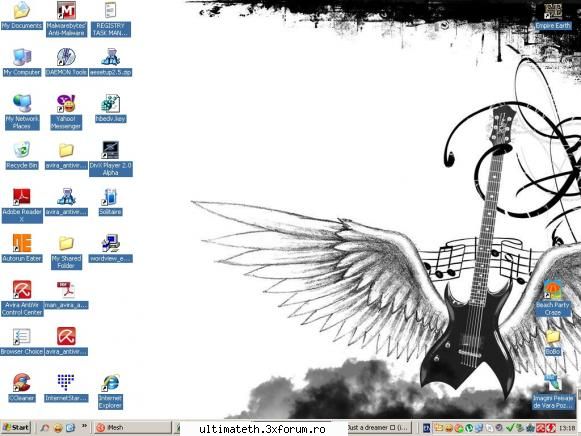The height and width of the screenshot is (436, 581).
Task: Click the green checkmark tray icon
Action: click(x=510, y=428)
